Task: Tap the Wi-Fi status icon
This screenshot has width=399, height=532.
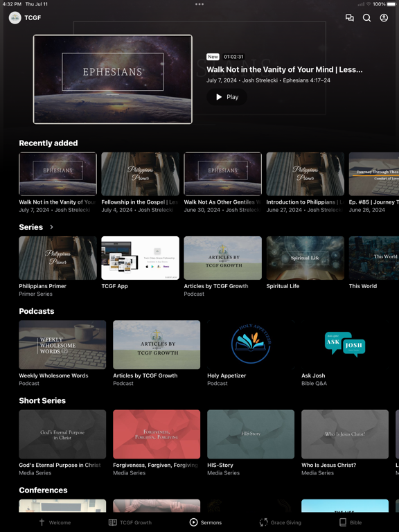Action: click(x=369, y=4)
